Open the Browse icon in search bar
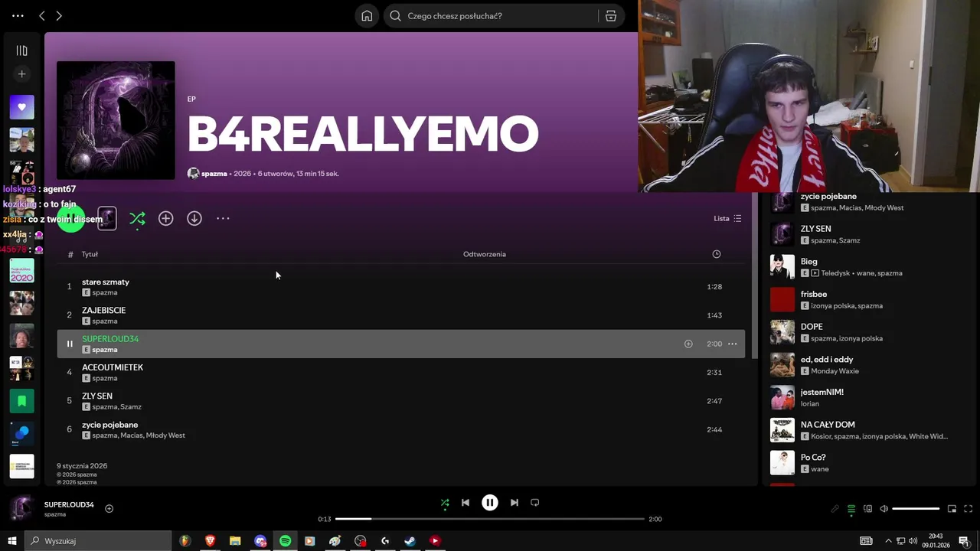The image size is (980, 551). 611,15
